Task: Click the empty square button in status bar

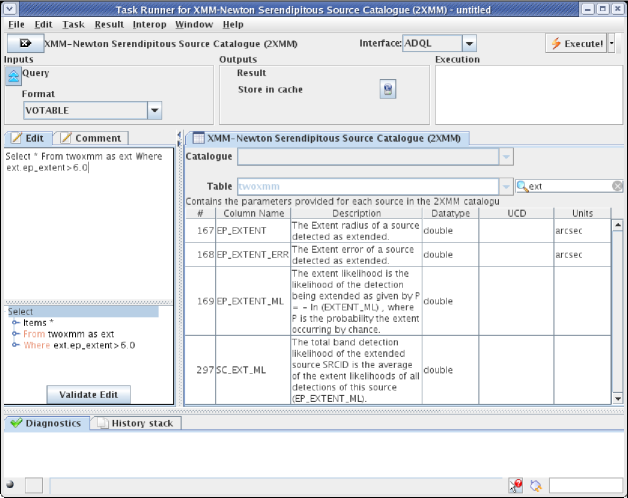Action: click(x=34, y=485)
